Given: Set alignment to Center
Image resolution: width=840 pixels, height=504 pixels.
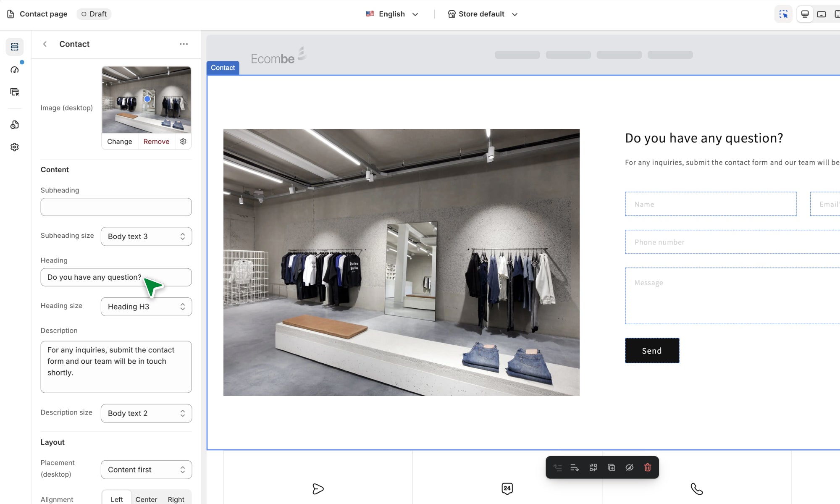Looking at the screenshot, I should [x=146, y=499].
